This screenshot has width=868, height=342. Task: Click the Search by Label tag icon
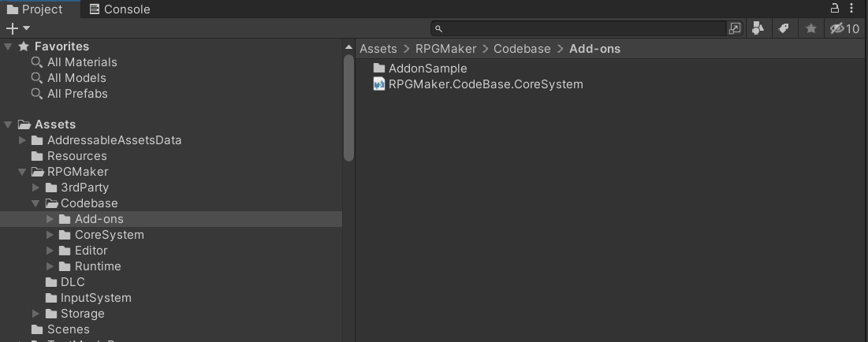tap(784, 28)
